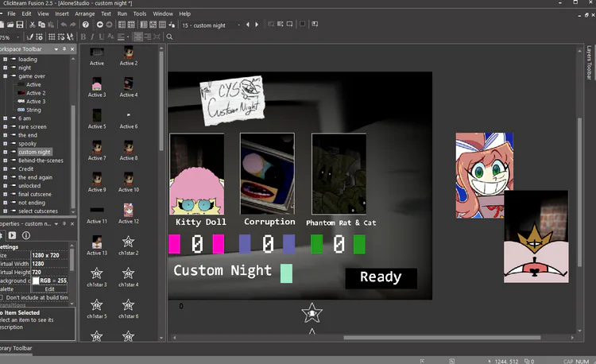The width and height of the screenshot is (596, 364).
Task: Expand the loading frame node
Action: [5, 60]
